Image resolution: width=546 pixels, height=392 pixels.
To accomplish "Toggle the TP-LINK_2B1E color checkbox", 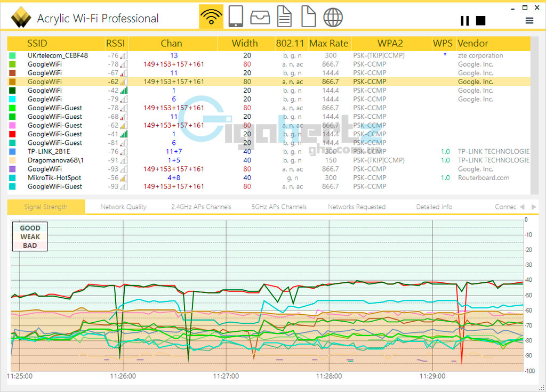I will click(13, 152).
